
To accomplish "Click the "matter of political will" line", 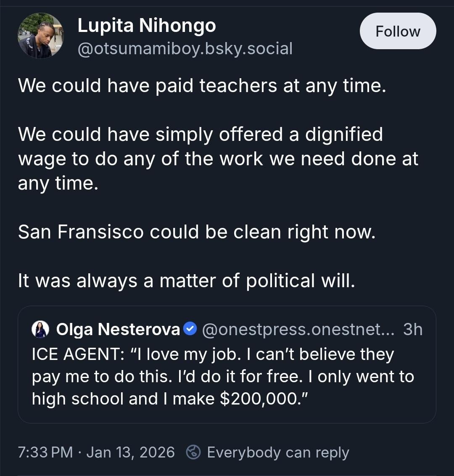I will coord(186,280).
